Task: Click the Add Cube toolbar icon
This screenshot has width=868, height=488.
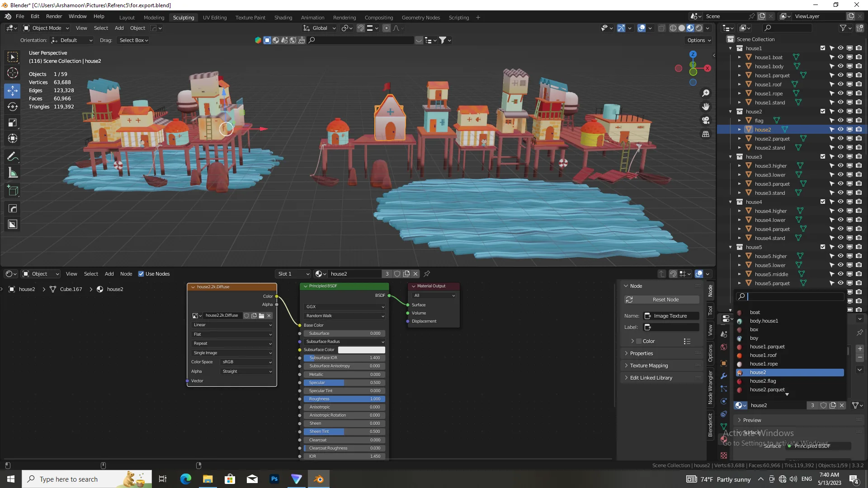Action: [x=13, y=191]
